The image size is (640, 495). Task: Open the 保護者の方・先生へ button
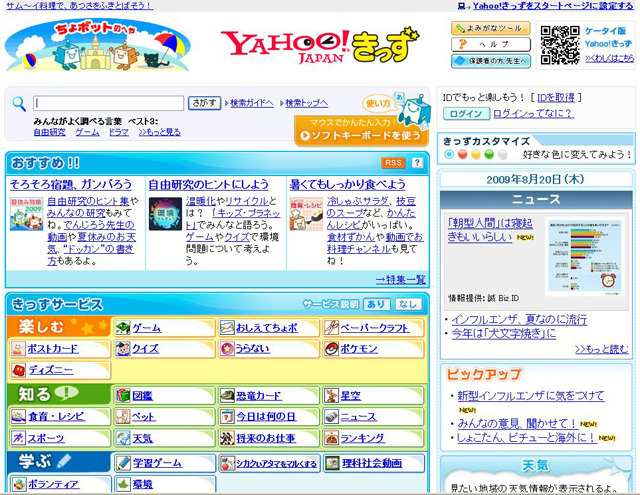click(x=491, y=61)
